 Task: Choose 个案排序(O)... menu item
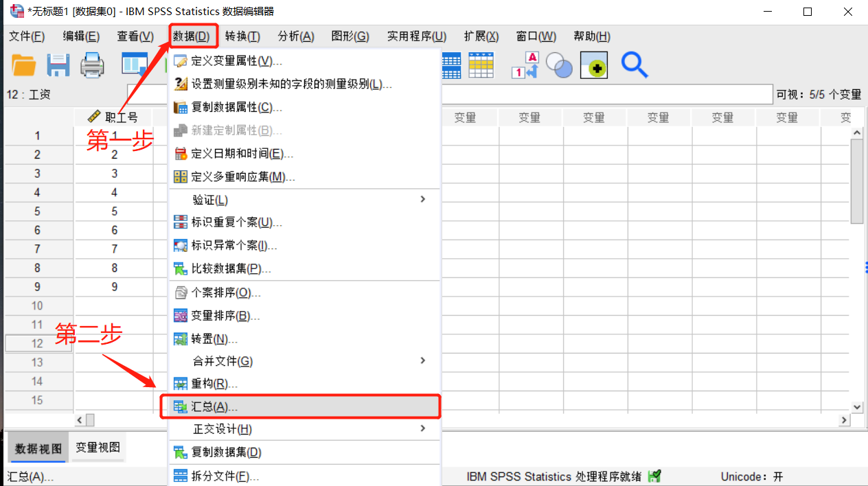tap(304, 293)
